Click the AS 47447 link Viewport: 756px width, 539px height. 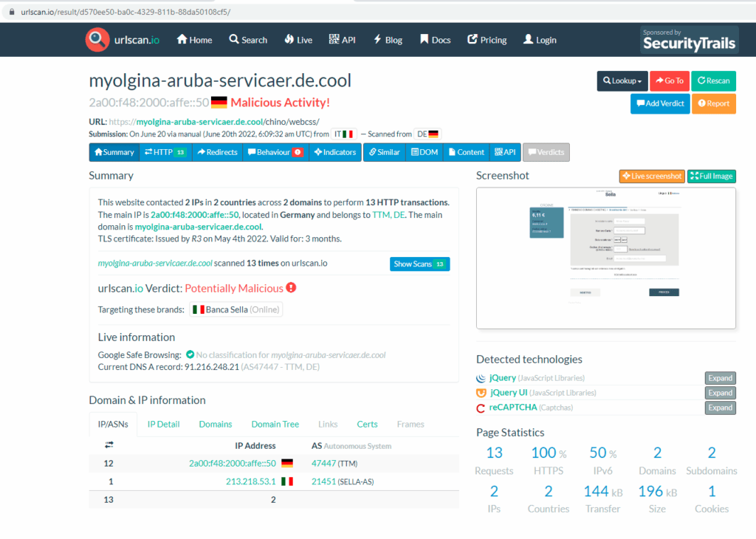323,463
